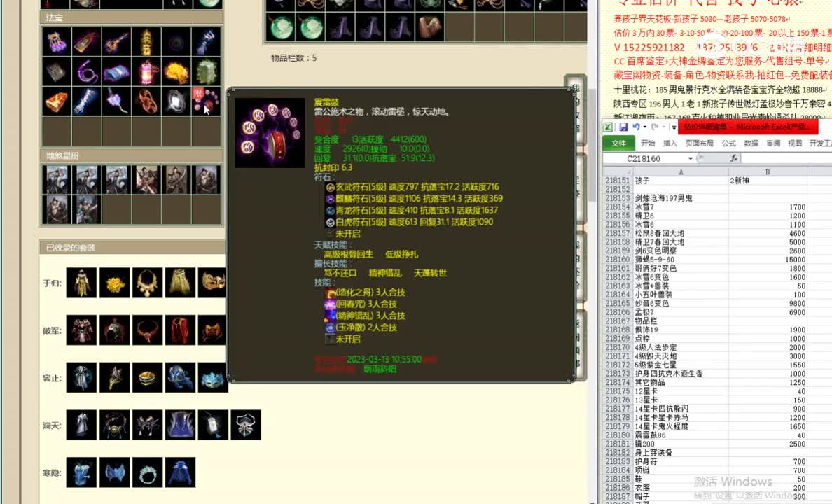Click the name box showing C218160

pos(645,159)
